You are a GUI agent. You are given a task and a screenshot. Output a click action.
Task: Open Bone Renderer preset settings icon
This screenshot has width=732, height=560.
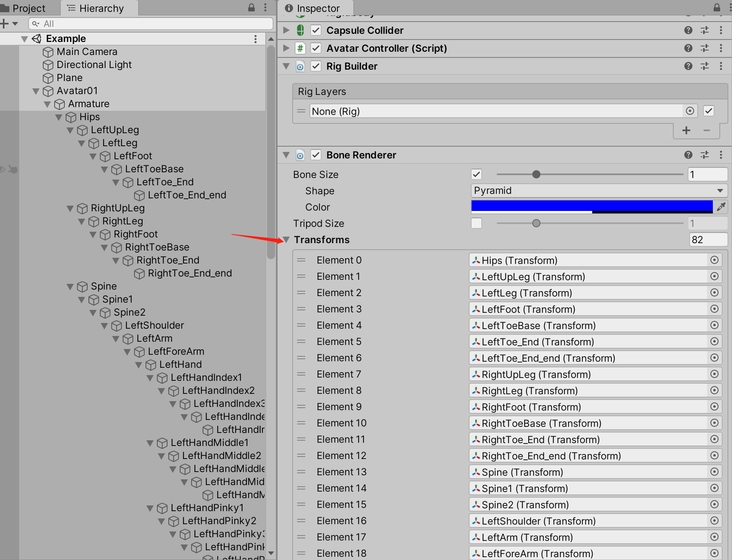point(704,155)
